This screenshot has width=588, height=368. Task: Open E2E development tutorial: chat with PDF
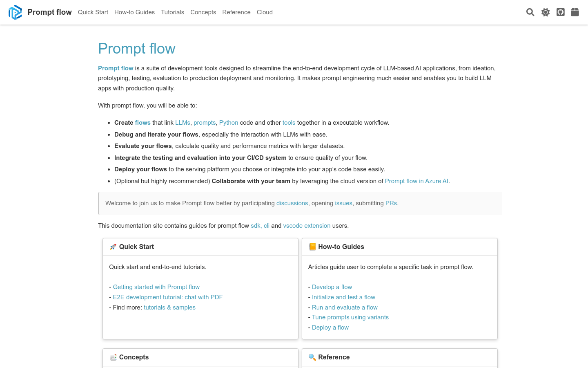tap(167, 297)
